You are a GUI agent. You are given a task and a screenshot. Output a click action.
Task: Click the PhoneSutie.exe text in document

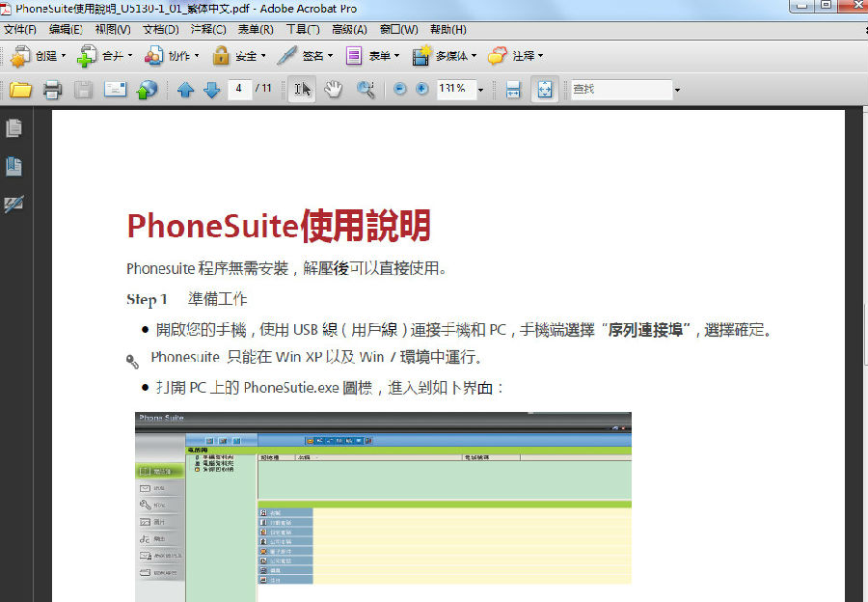(291, 388)
